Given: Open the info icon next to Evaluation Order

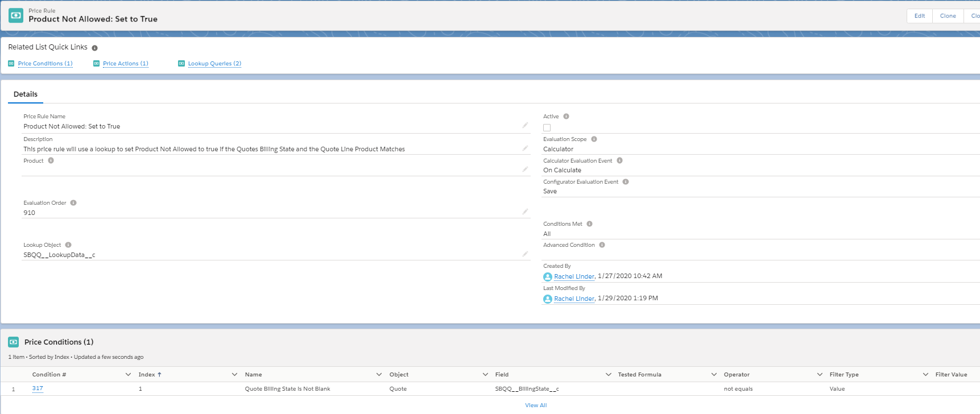Looking at the screenshot, I should [x=73, y=202].
